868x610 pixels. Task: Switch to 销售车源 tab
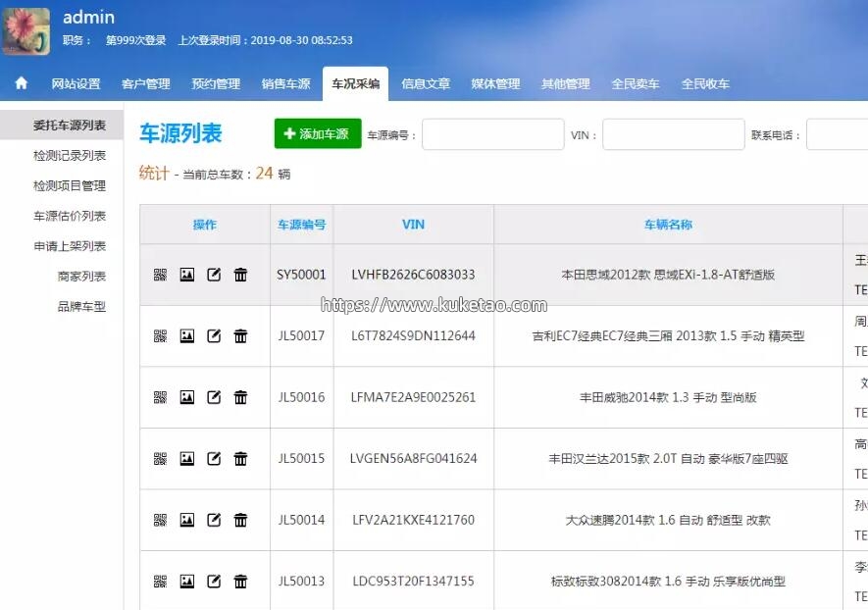(285, 84)
